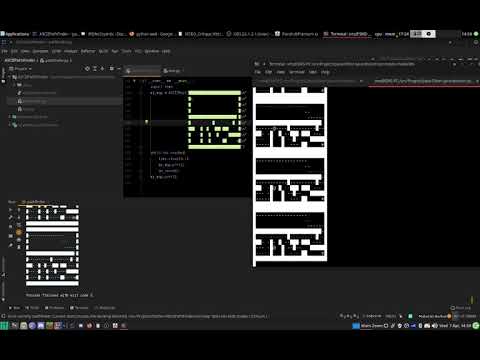Screen dimensions: 480x360
Task: Hide the Project panel with minus icon
Action: tap(119, 69)
